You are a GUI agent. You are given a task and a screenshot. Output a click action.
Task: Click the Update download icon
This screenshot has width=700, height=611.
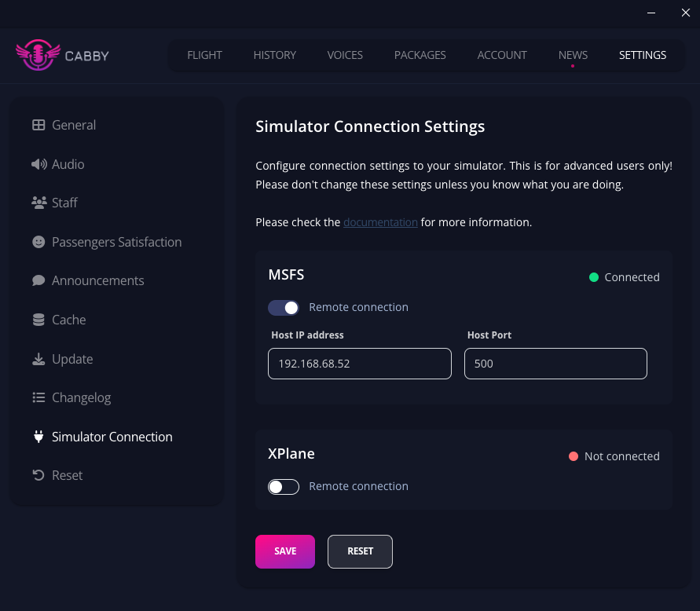click(x=38, y=359)
